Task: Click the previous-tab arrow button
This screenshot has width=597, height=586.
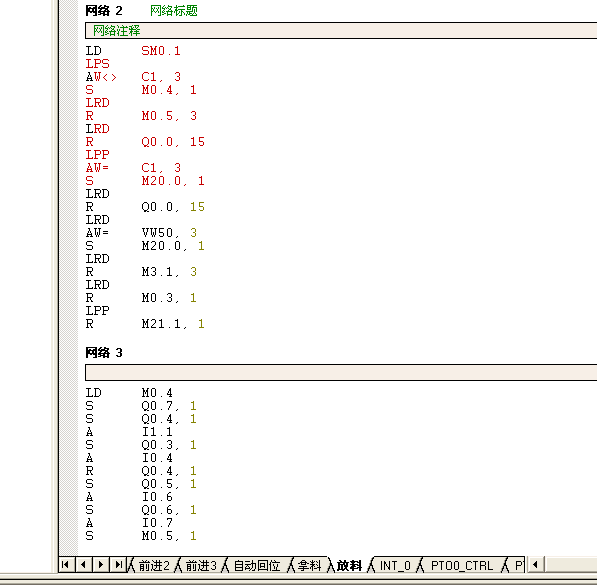Action: pyautogui.click(x=84, y=564)
